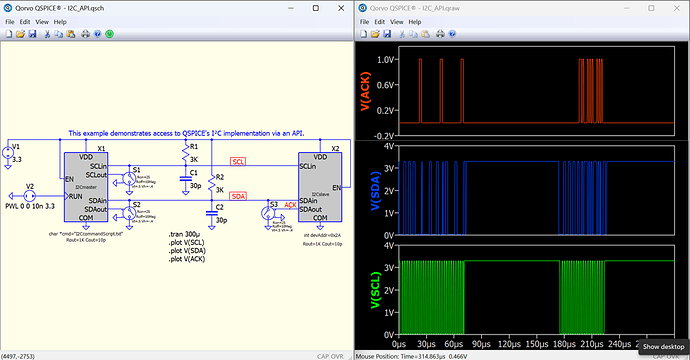Click QSPICE logo in schematic window title bar
Viewport: 690px width, 360px height.
8,8
